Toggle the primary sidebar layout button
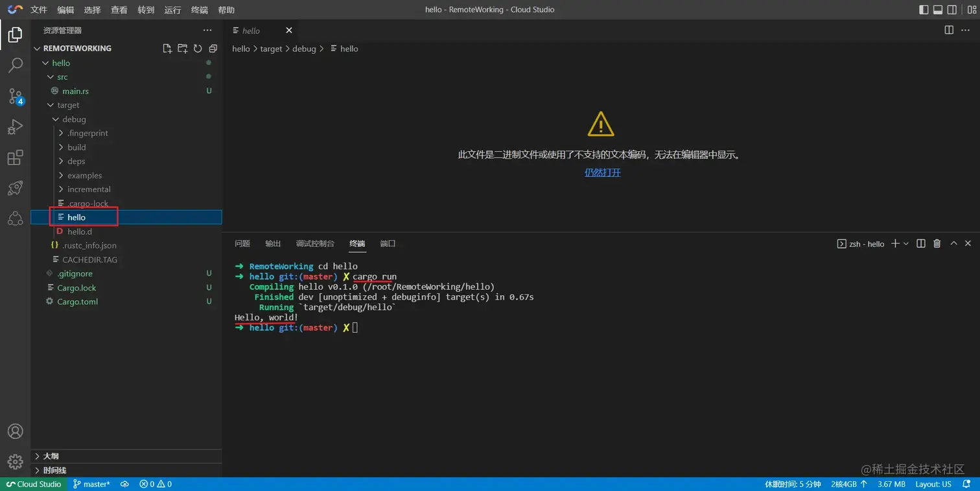The image size is (980, 491). (924, 10)
